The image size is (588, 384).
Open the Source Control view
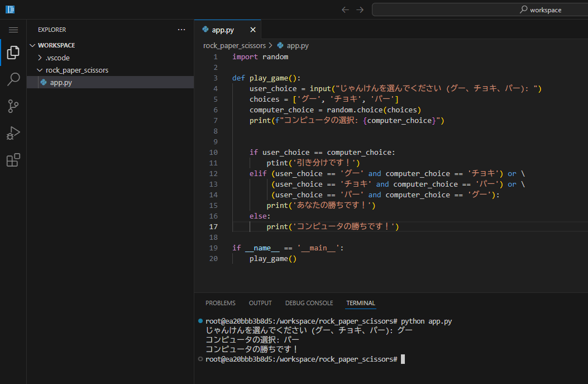13,106
